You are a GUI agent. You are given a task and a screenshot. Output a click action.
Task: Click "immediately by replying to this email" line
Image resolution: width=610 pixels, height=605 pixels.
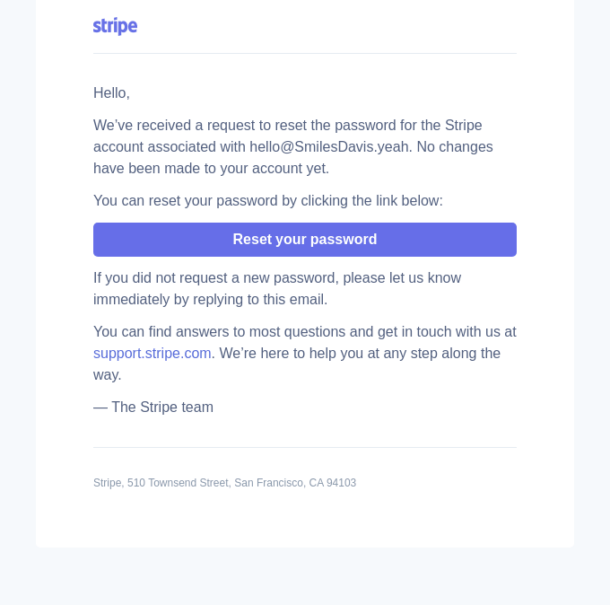click(210, 299)
